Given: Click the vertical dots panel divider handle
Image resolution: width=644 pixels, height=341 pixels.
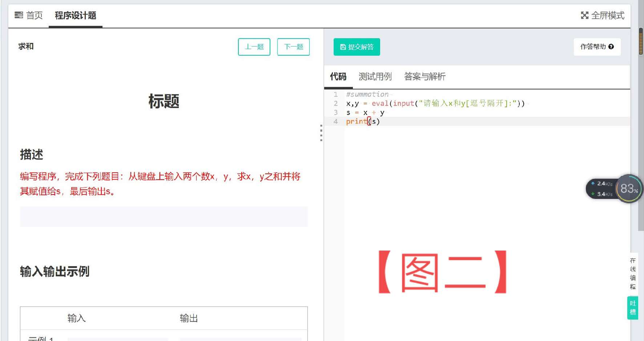Looking at the screenshot, I should click(321, 133).
